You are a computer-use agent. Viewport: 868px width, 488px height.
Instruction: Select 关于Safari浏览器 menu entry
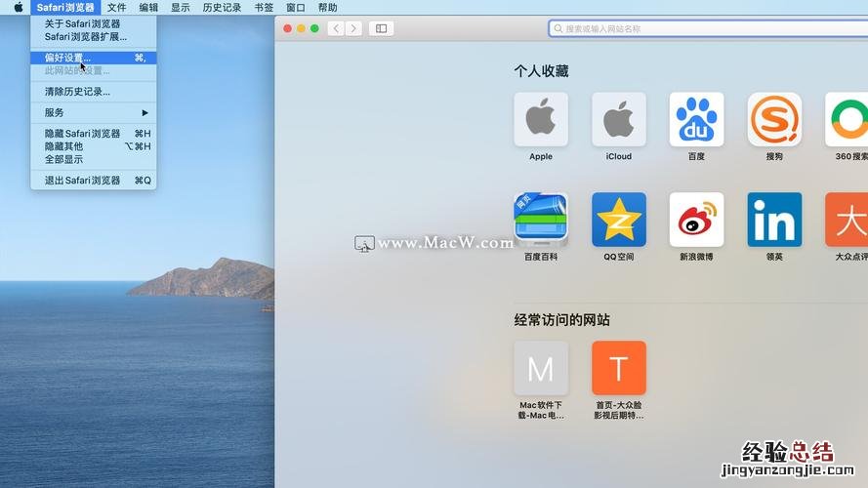tap(94, 23)
